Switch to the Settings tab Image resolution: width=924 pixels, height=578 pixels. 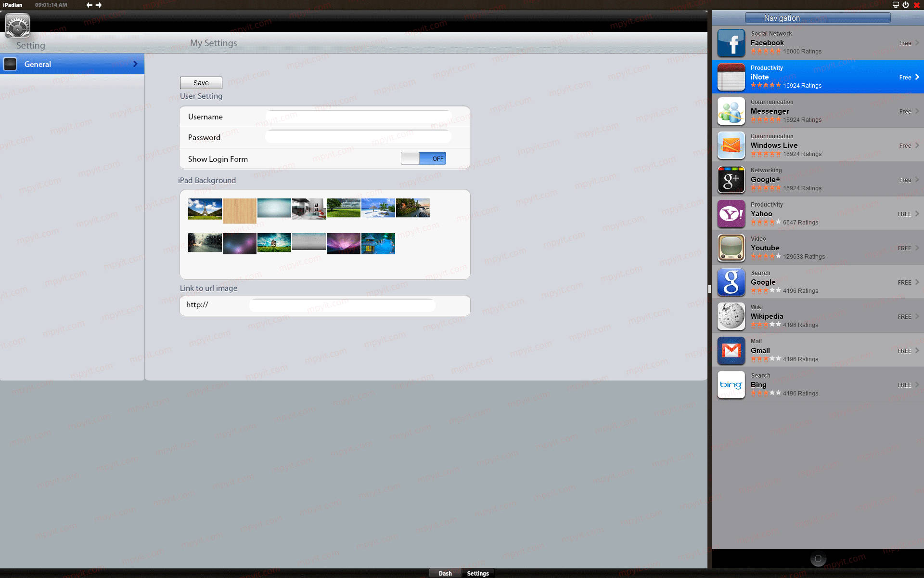478,573
